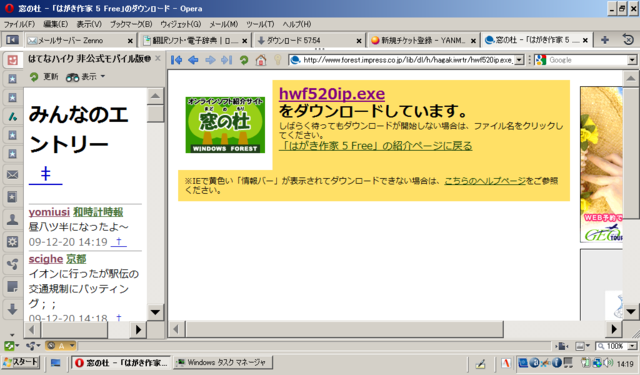Close the Hatena Haiku panel
640x375 pixels.
pos(158,59)
